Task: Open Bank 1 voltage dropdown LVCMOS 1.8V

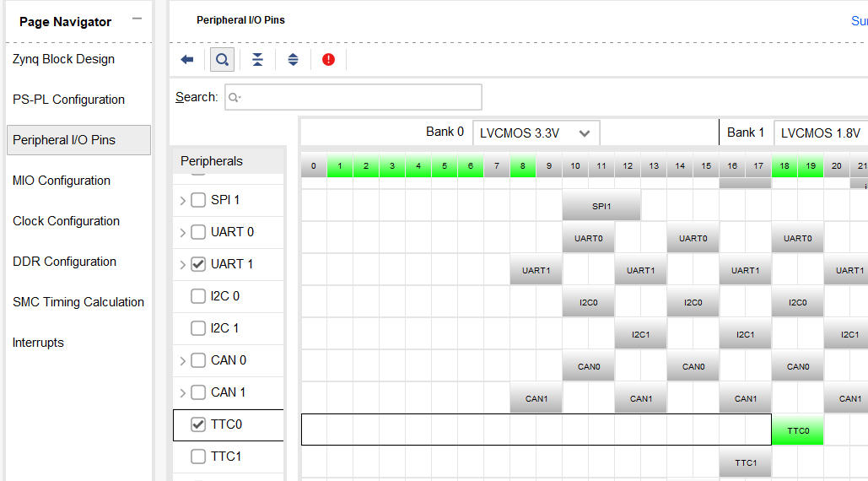Action: click(821, 132)
